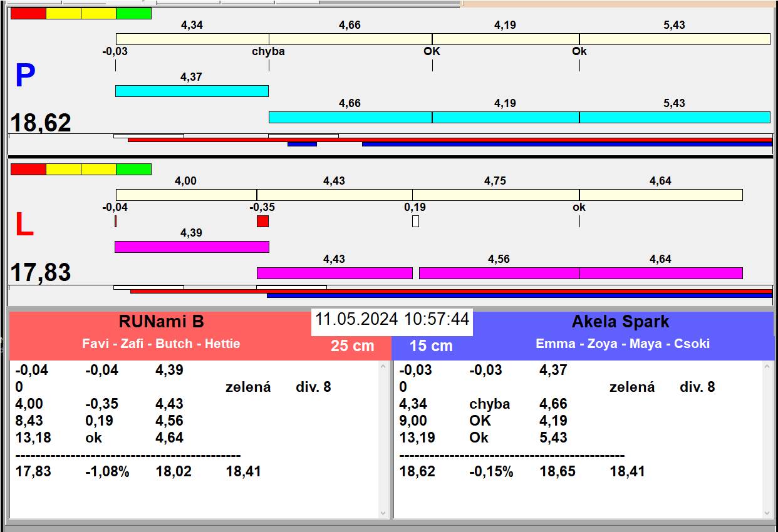Click -0,15% in the Akela Spark summary row

pyautogui.click(x=491, y=471)
